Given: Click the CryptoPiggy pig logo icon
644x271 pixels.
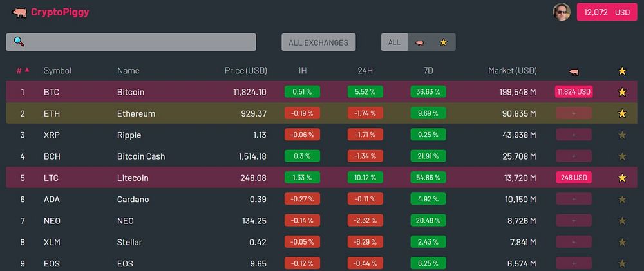Looking at the screenshot, I should point(19,12).
